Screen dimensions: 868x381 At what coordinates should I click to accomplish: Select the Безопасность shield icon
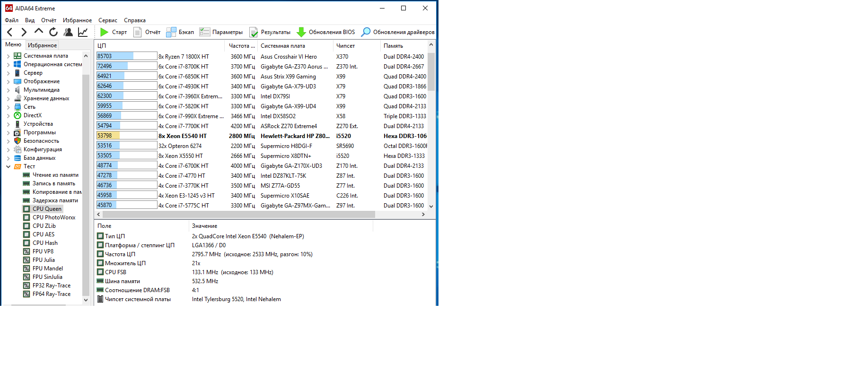pos(18,141)
